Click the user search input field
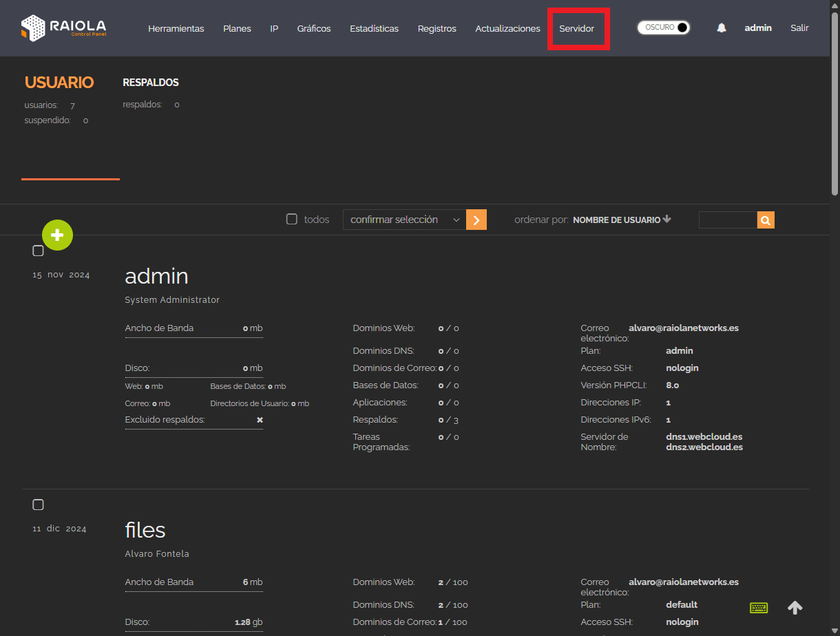 tap(728, 220)
